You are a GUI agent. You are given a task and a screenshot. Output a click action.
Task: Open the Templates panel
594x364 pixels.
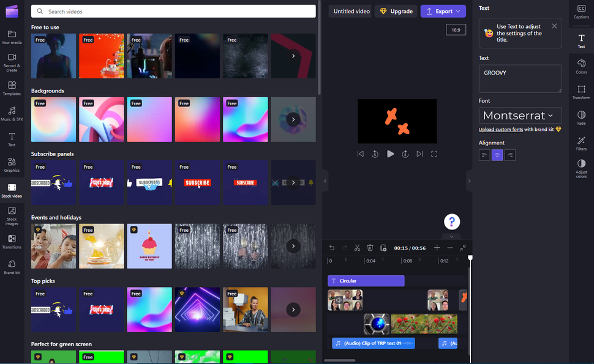[x=12, y=86]
